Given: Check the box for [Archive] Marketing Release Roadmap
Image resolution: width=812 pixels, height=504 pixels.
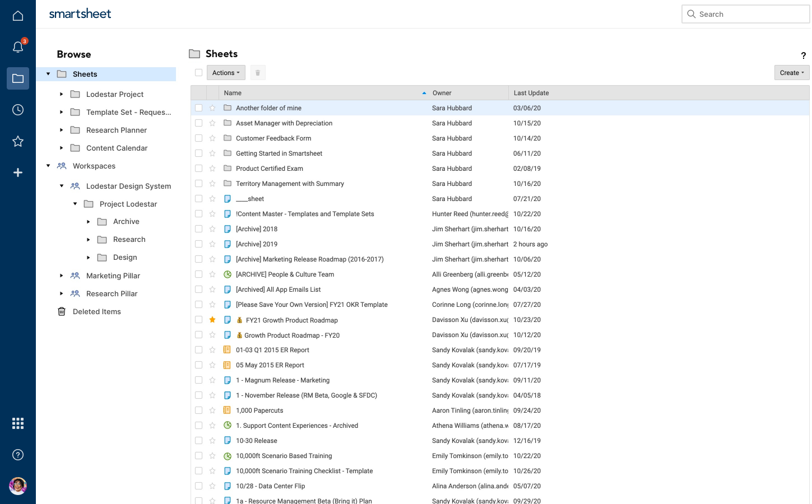Looking at the screenshot, I should (198, 259).
